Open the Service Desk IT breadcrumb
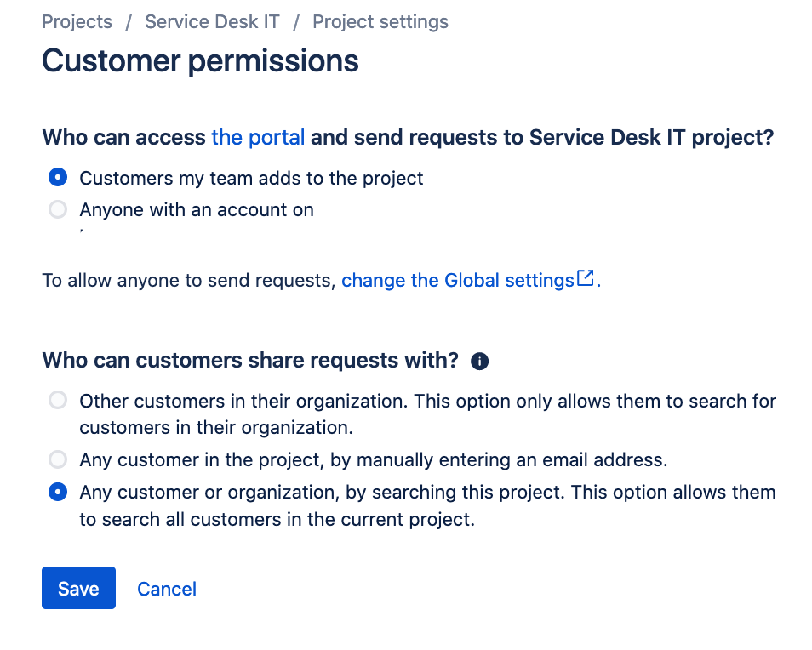The height and width of the screenshot is (650, 812). tap(212, 22)
